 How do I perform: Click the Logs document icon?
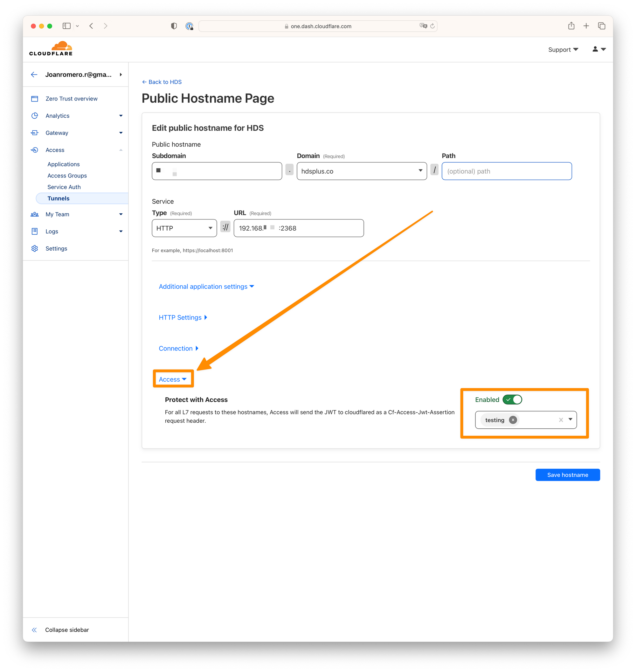coord(35,231)
